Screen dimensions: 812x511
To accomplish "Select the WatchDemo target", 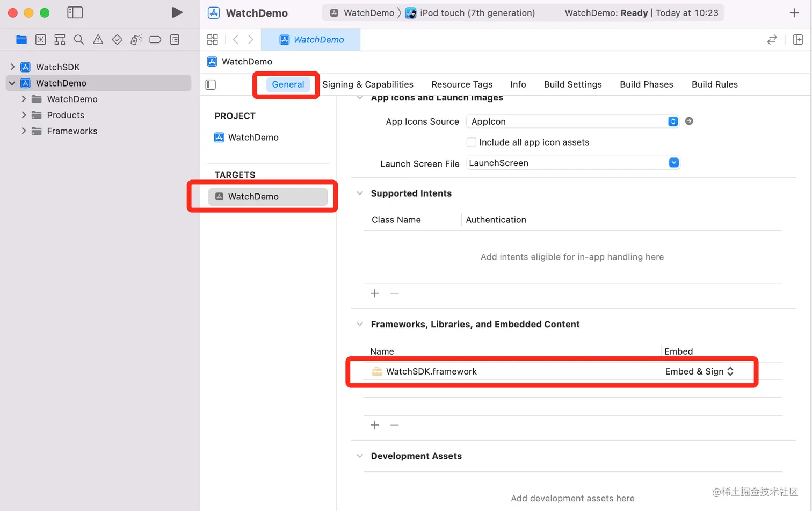I will tap(268, 197).
